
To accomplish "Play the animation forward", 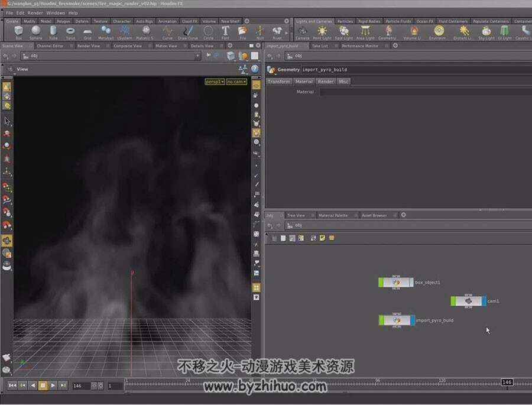I will coord(53,385).
